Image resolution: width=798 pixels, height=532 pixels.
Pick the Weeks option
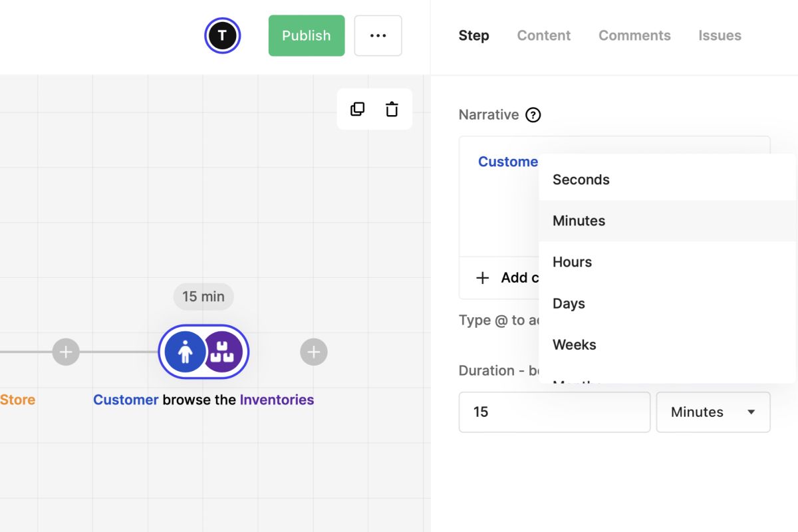pos(575,344)
